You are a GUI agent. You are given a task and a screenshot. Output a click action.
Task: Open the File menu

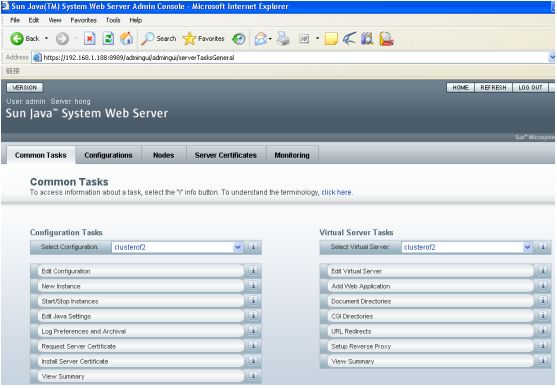pyautogui.click(x=15, y=20)
